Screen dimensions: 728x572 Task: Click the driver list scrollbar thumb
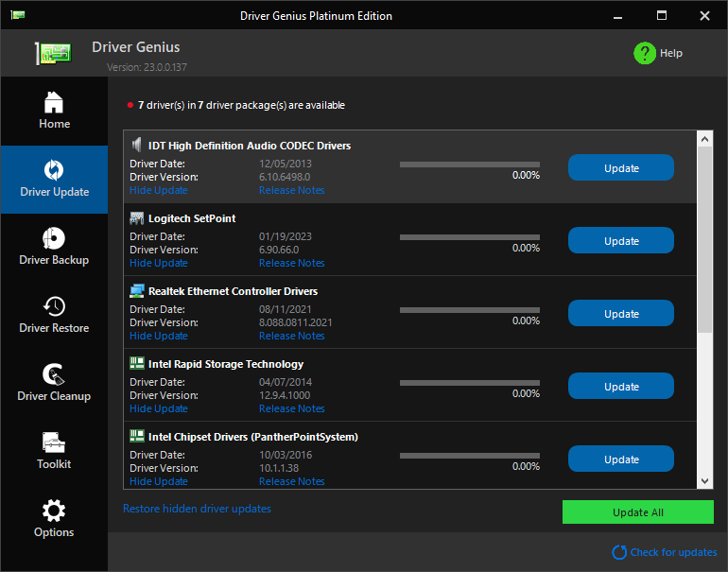[x=704, y=239]
